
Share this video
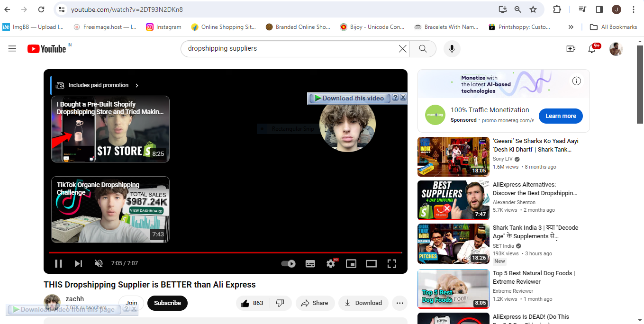[x=315, y=303]
